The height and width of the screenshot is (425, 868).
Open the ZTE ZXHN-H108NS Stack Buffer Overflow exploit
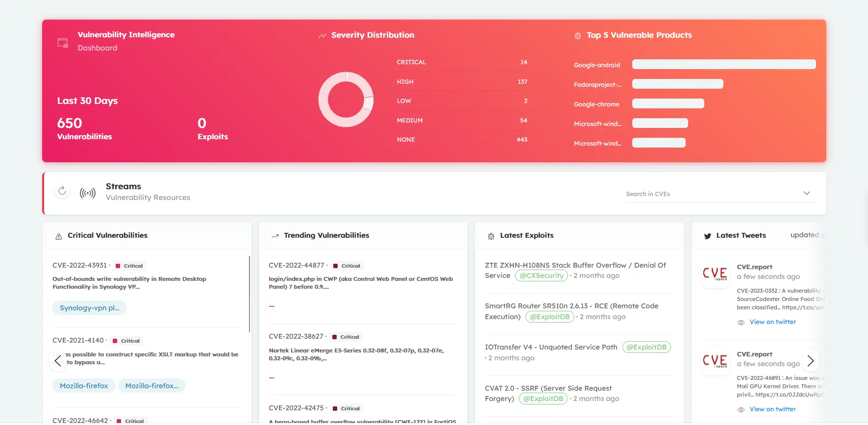coord(575,271)
